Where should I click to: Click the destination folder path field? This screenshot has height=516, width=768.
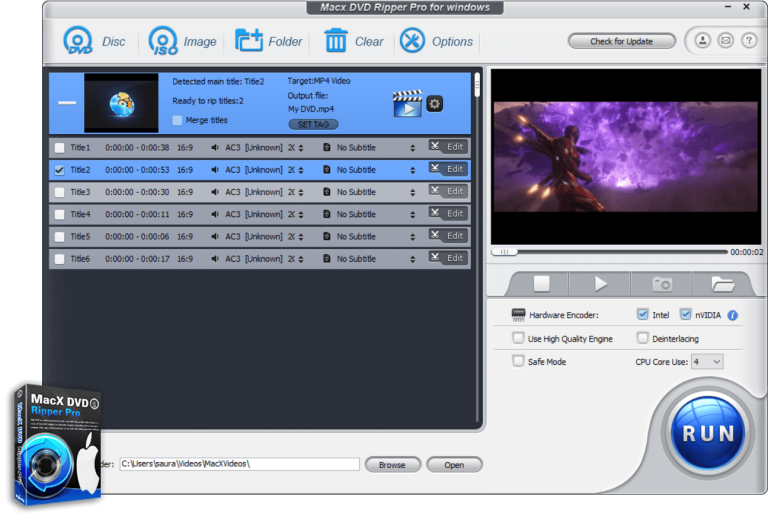240,464
